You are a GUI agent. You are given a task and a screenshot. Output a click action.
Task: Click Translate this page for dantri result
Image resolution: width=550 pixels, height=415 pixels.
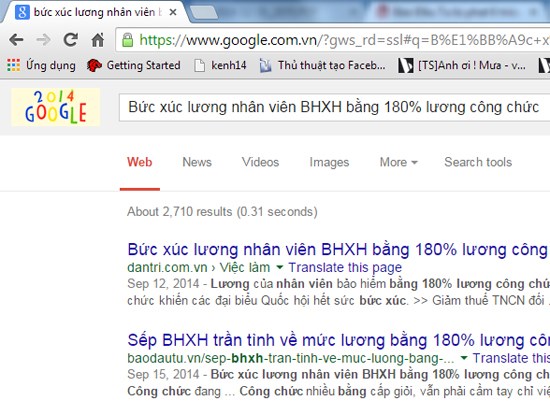345,268
